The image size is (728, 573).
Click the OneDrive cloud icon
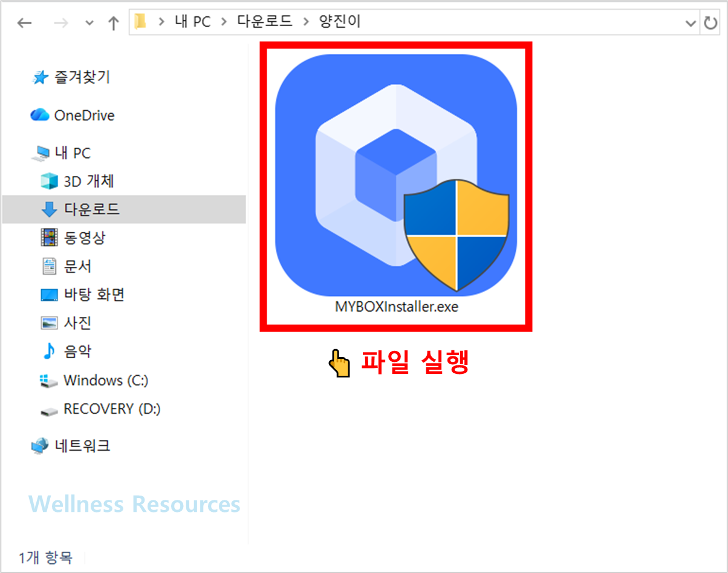40,115
